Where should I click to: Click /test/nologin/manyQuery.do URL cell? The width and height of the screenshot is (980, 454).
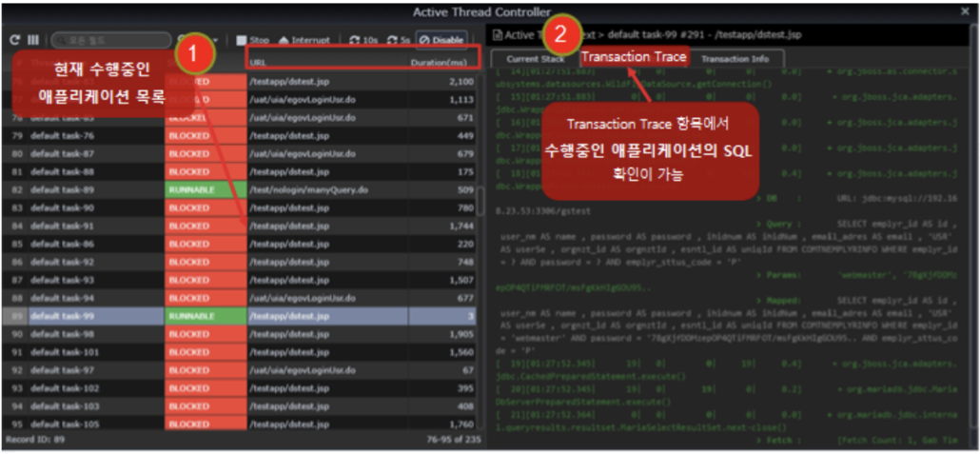point(327,189)
